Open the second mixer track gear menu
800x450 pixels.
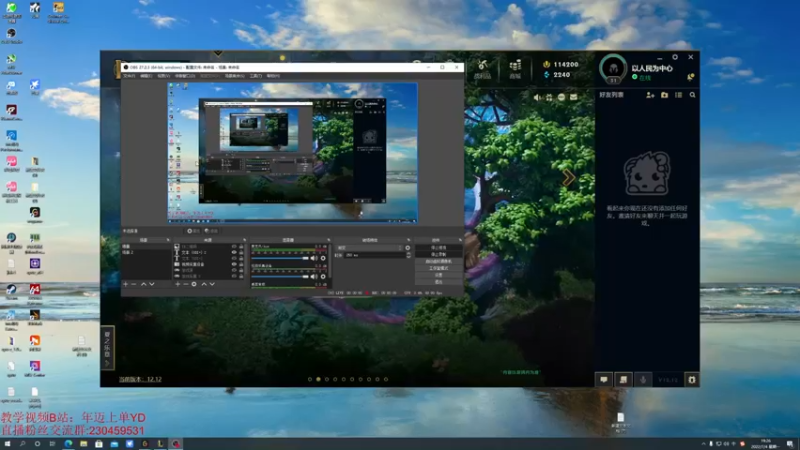tap(323, 277)
